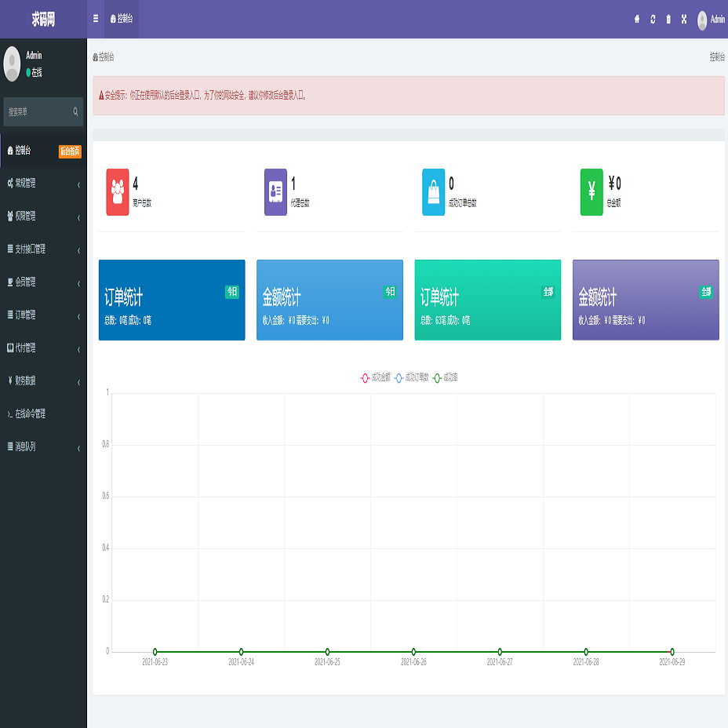Click the 搜索菜单 search input field
Image resolution: width=728 pixels, height=728 pixels.
coord(38,112)
